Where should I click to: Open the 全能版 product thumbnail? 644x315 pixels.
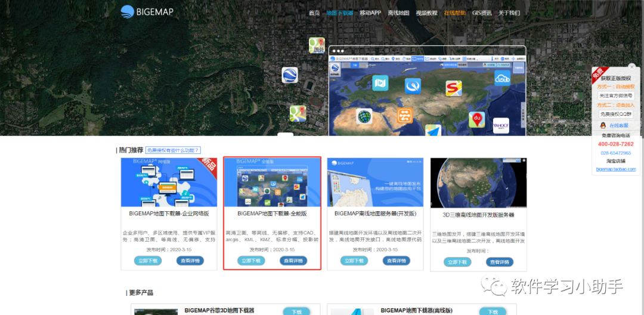(272, 183)
